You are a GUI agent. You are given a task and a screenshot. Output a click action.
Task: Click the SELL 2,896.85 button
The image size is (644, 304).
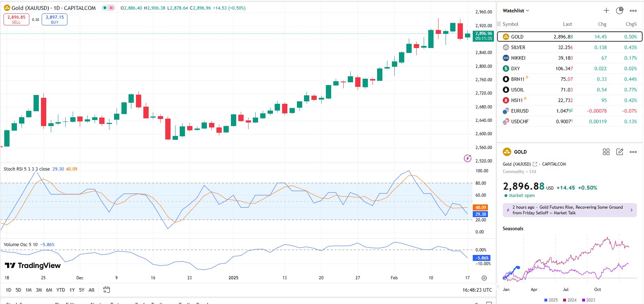(x=16, y=19)
